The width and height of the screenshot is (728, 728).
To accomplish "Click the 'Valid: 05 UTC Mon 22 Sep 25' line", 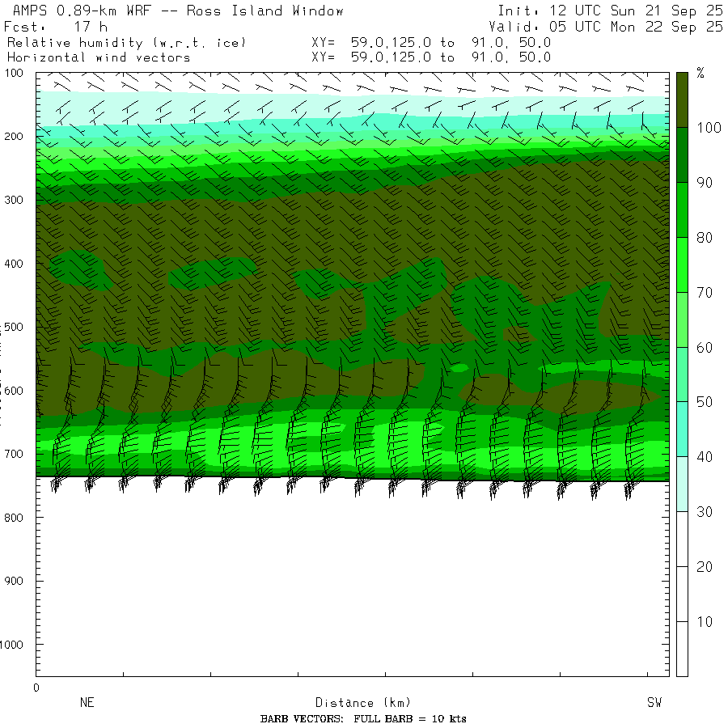I will [x=605, y=27].
